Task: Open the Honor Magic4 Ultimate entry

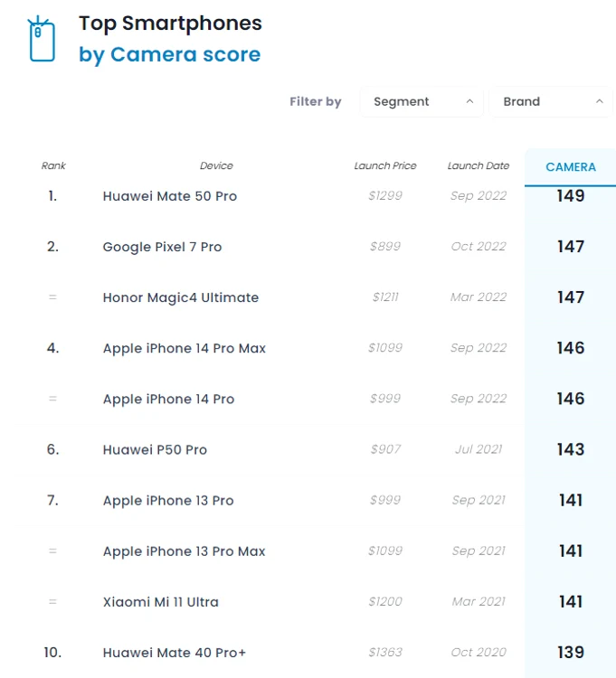Action: pyautogui.click(x=180, y=297)
